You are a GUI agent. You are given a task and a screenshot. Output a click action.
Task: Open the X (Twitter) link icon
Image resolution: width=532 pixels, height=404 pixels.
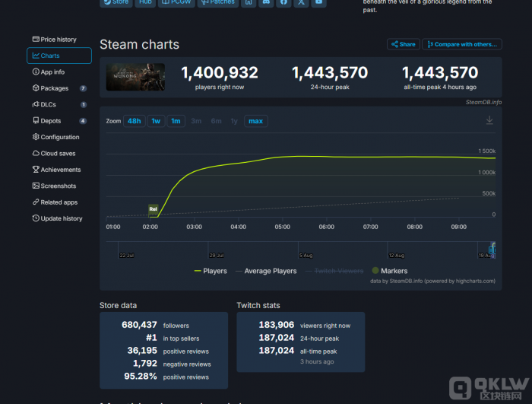302,2
